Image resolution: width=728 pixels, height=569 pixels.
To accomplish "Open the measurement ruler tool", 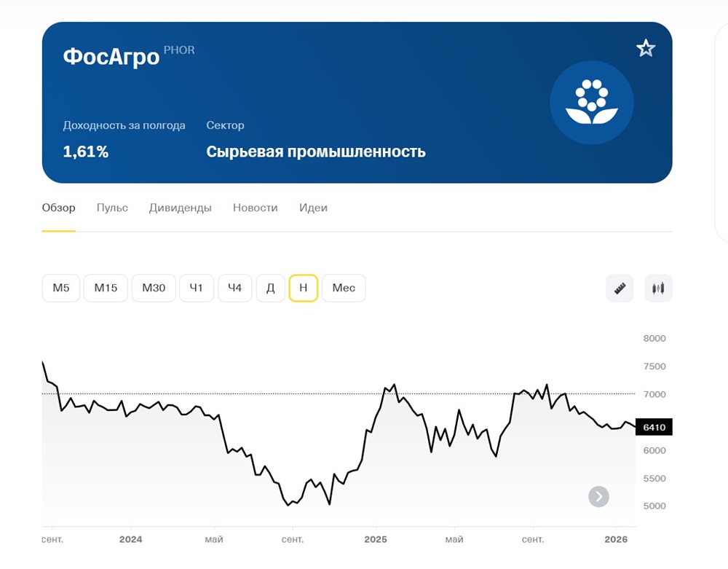I will pos(620,288).
